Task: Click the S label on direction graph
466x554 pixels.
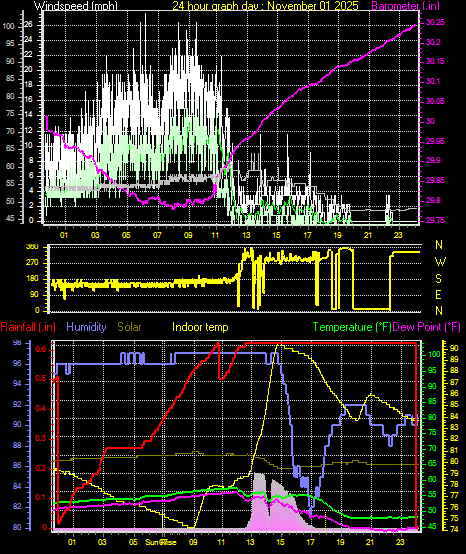Action: tap(438, 279)
